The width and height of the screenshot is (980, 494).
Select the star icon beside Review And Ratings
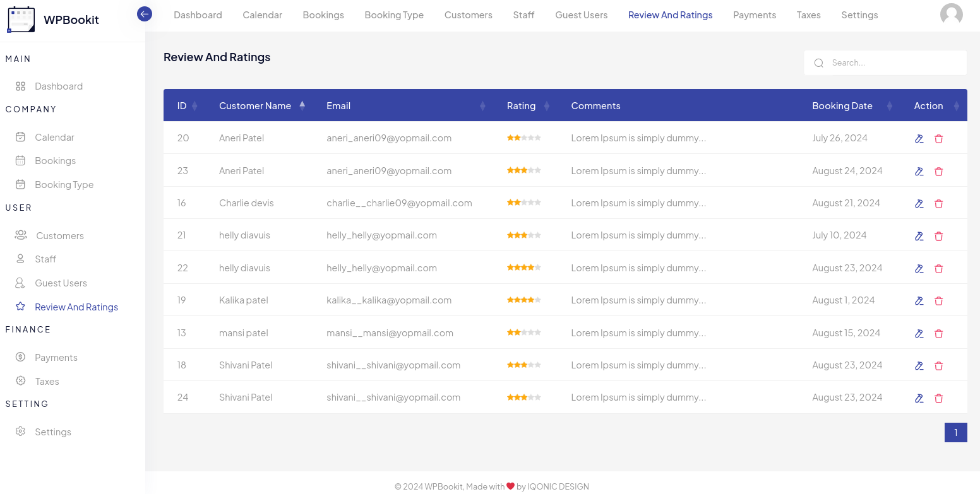point(21,307)
